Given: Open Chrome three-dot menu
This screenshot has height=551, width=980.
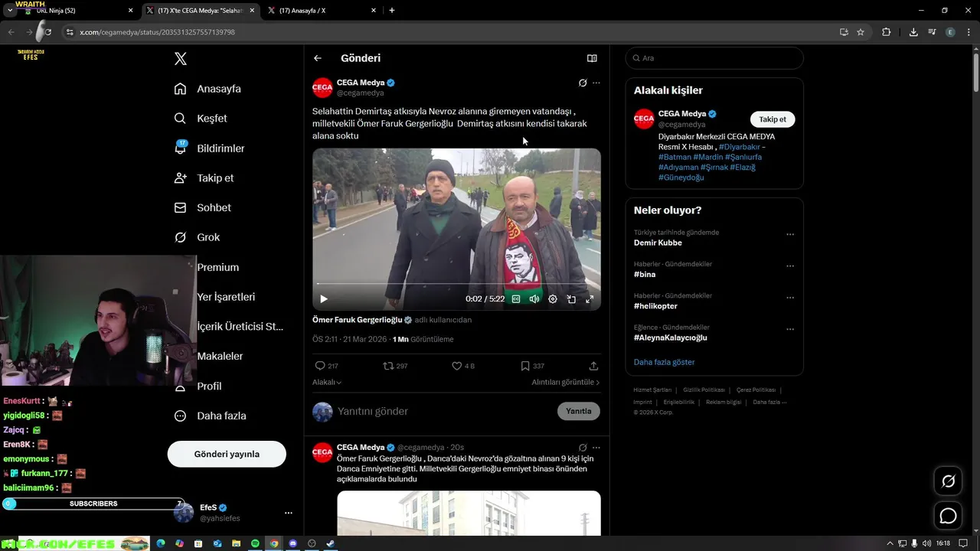Looking at the screenshot, I should tap(969, 32).
